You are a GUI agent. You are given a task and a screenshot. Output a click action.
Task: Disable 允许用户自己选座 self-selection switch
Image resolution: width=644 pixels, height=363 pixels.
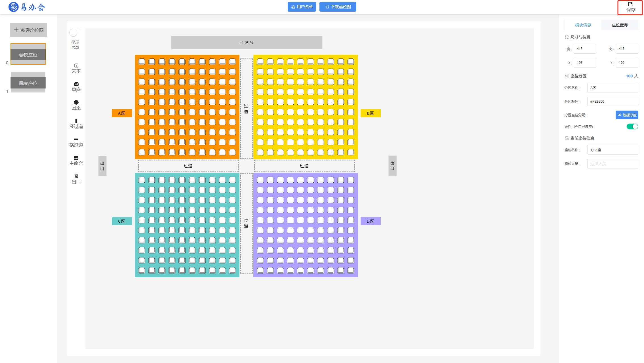(632, 126)
